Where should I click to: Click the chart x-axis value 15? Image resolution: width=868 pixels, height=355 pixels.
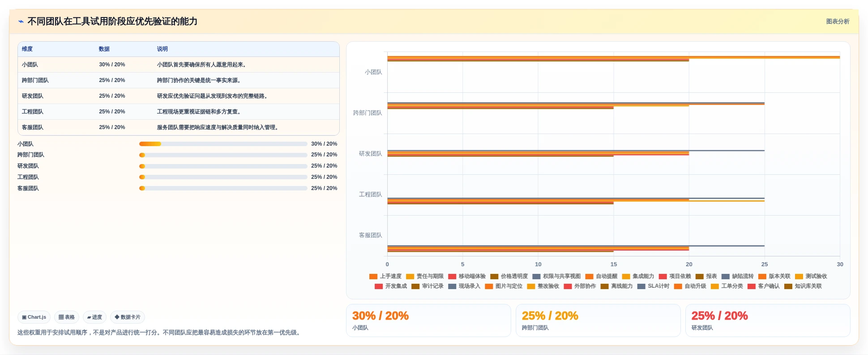tap(613, 264)
